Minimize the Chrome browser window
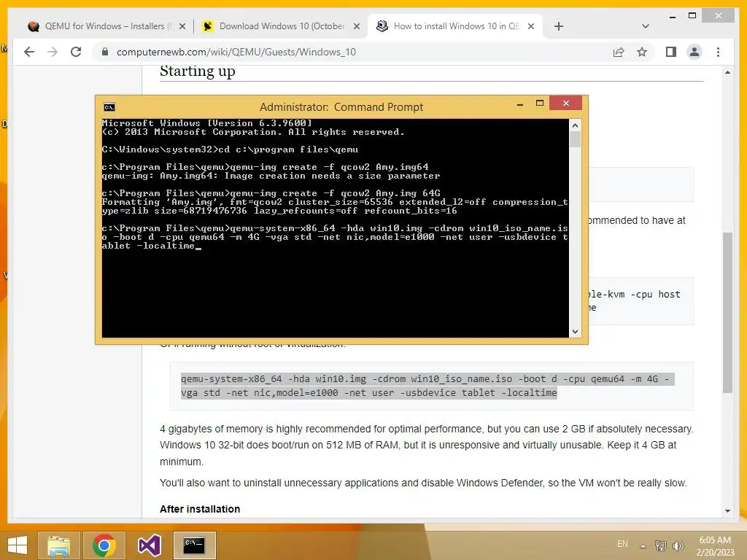Screen dimensions: 747x560 point(672,17)
